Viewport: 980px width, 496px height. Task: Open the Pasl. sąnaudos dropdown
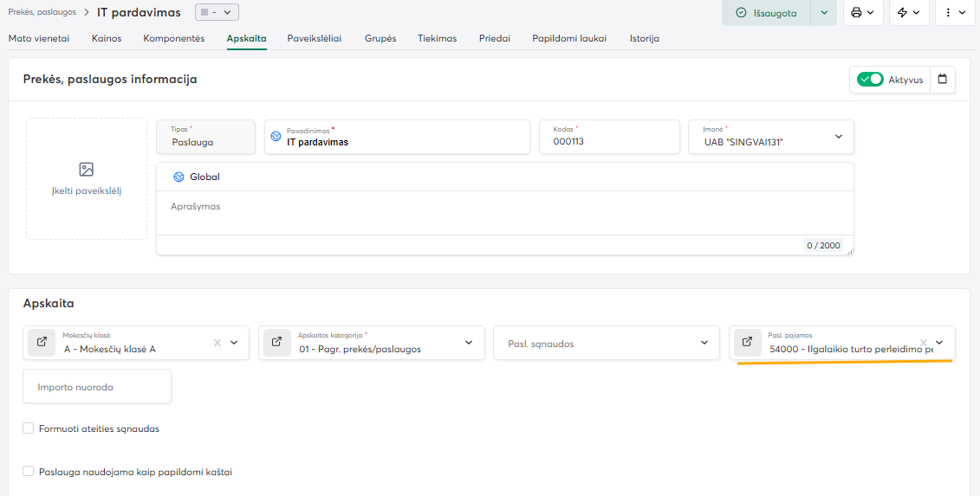(x=704, y=343)
